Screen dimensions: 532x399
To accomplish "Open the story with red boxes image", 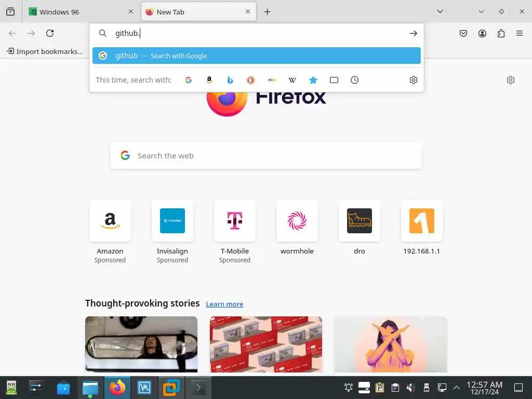I will [x=266, y=344].
